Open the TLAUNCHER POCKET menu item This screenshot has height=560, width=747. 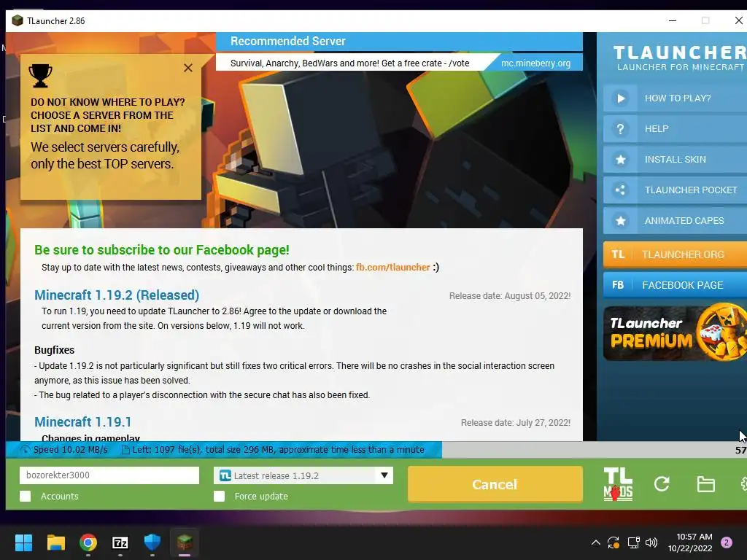click(675, 190)
